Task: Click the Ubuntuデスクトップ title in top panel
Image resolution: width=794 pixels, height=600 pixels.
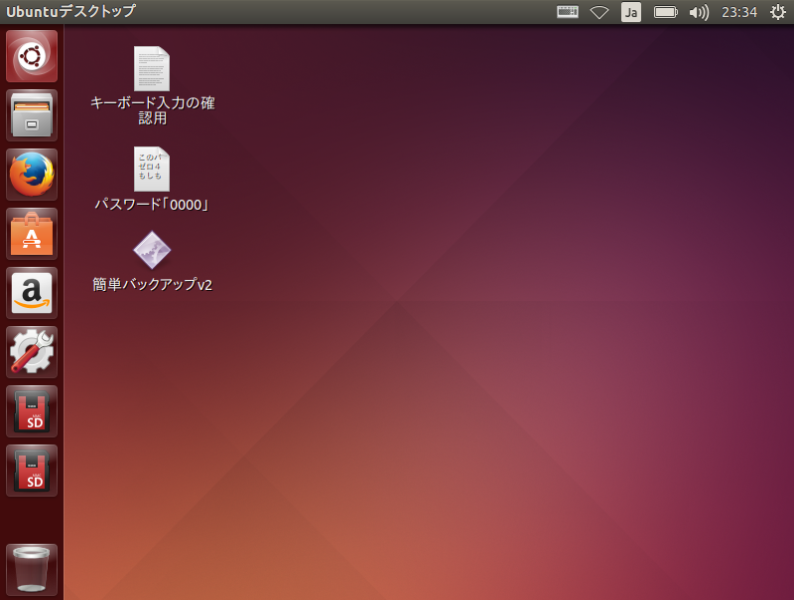Action: point(70,12)
